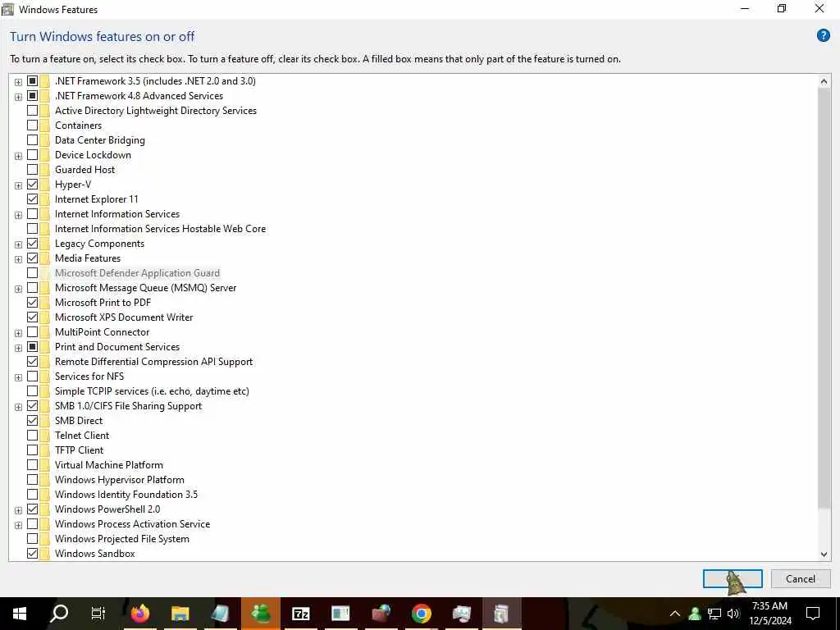Click the Cancel button

point(801,578)
